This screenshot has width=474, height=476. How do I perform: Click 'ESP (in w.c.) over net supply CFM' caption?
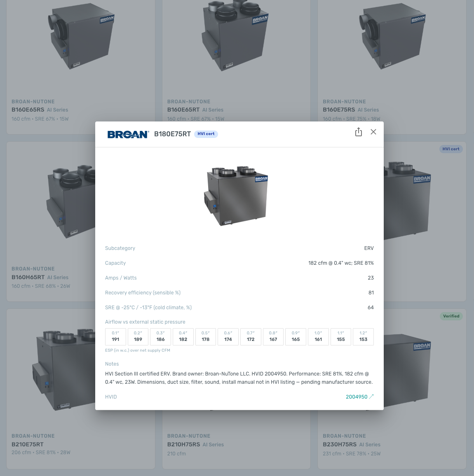point(137,350)
